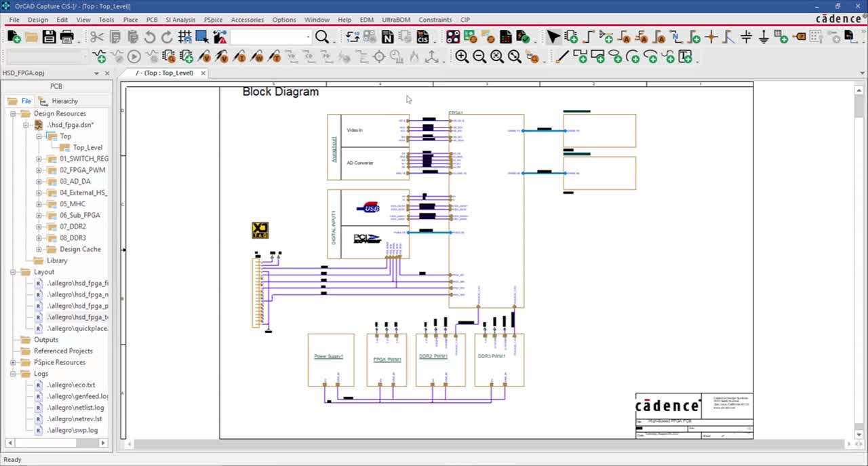Open the allegro netlist.log entry
The width and height of the screenshot is (868, 466).
(76, 407)
